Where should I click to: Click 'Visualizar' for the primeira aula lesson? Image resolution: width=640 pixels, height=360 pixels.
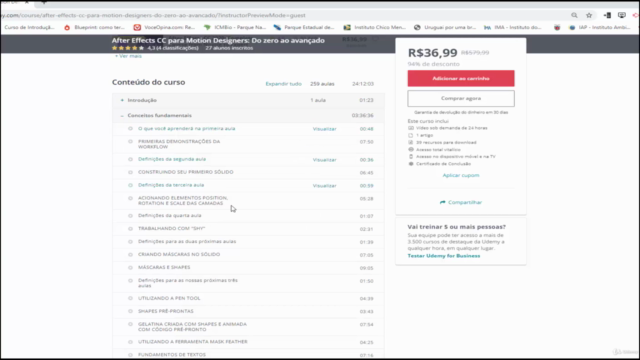point(324,129)
